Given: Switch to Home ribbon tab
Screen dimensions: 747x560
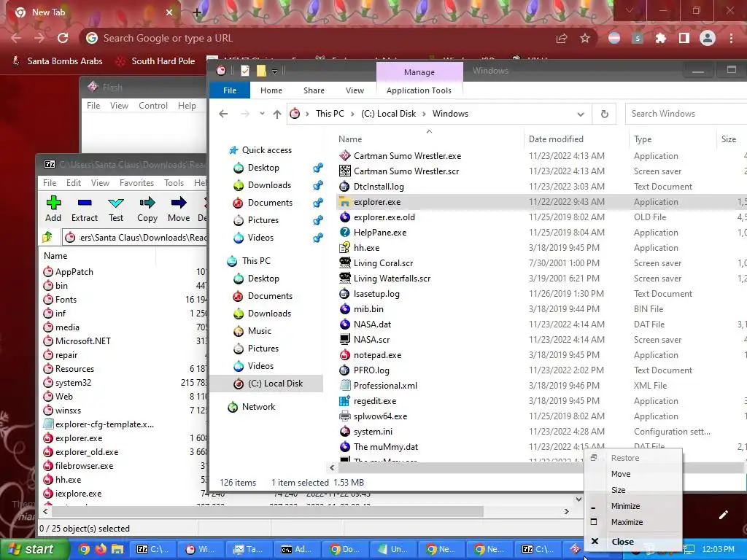Looking at the screenshot, I should (271, 90).
